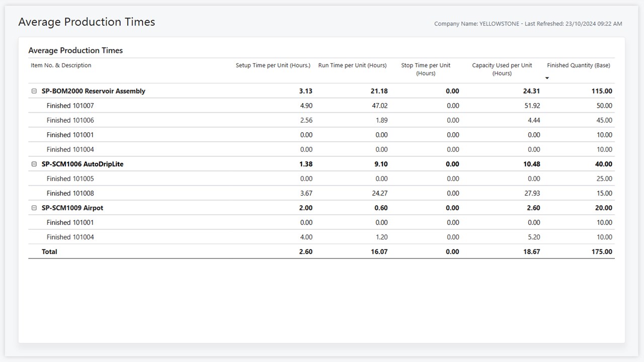
Task: Click capacity used value 51.92
Action: tap(531, 106)
